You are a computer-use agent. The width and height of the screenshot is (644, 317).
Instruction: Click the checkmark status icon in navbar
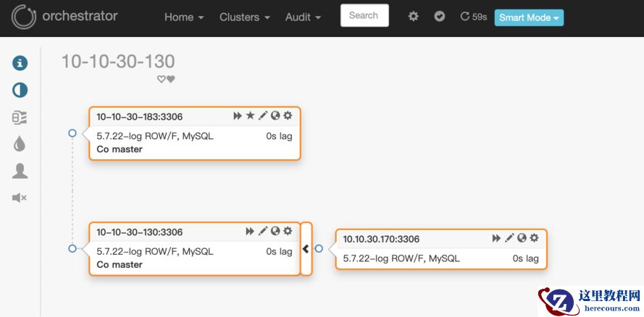click(x=440, y=17)
